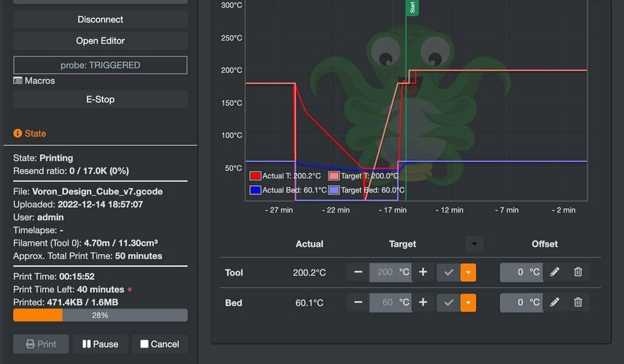
Task: Open Tool temperature presets orange dropdown
Action: click(468, 272)
